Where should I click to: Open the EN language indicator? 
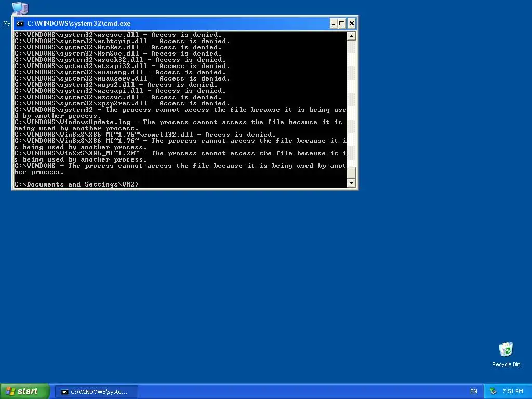click(474, 391)
